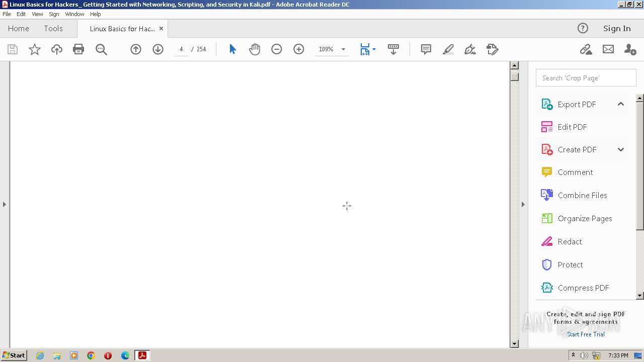This screenshot has height=362, width=644.
Task: Click the zoom percentage value field
Action: 326,49
